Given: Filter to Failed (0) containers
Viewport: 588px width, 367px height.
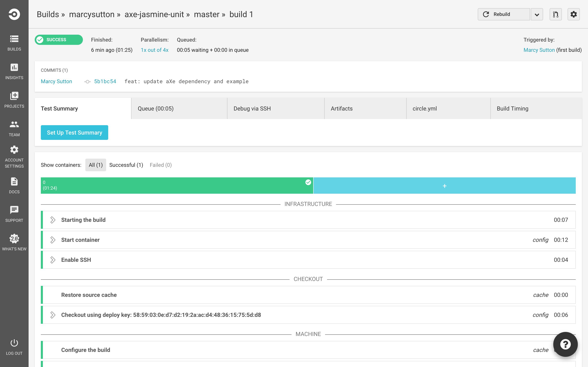Looking at the screenshot, I should point(161,165).
